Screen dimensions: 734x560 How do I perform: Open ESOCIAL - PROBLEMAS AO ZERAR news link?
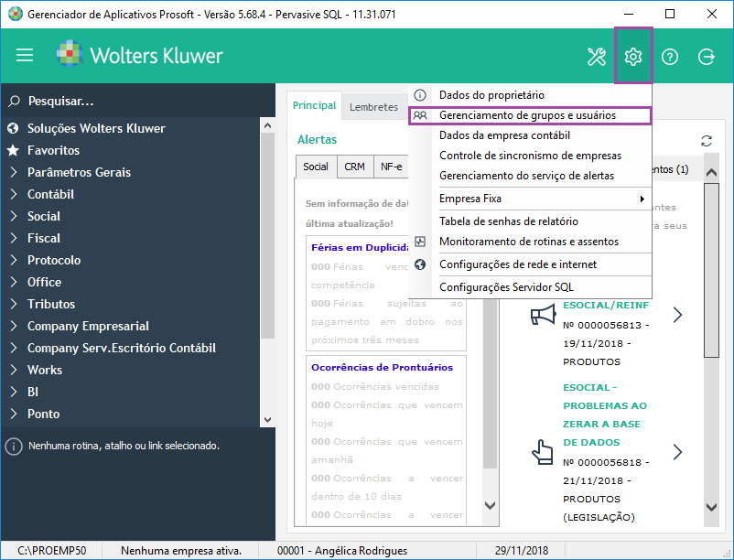click(x=605, y=415)
